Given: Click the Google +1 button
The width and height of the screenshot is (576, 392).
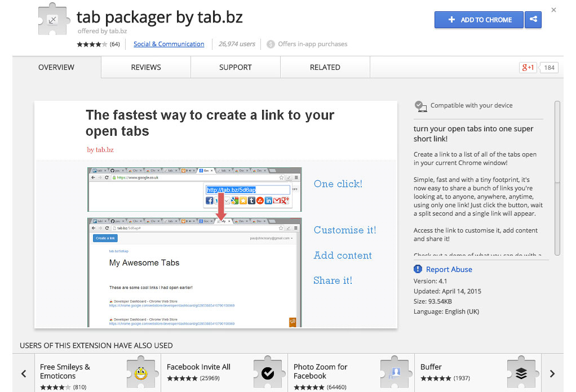Looking at the screenshot, I should tap(528, 68).
